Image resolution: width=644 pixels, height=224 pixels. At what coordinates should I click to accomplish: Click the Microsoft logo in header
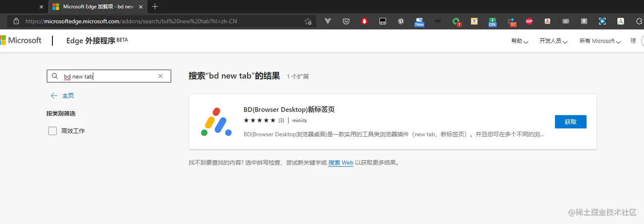(21, 40)
